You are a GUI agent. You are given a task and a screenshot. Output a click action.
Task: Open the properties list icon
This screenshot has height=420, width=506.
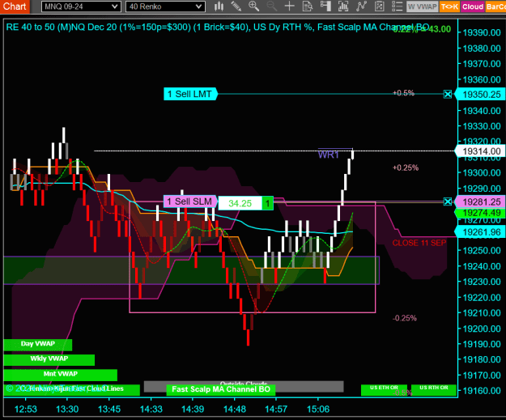(x=397, y=6)
